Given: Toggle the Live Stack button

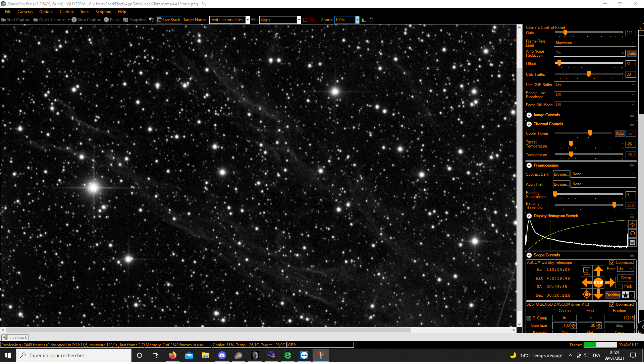Looking at the screenshot, I should tap(169, 20).
